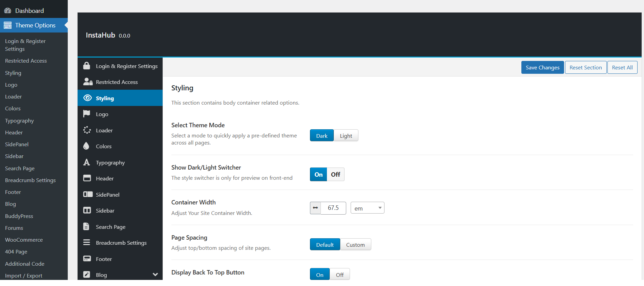
Task: Click the droplet icon beside Colors
Action: tap(86, 146)
